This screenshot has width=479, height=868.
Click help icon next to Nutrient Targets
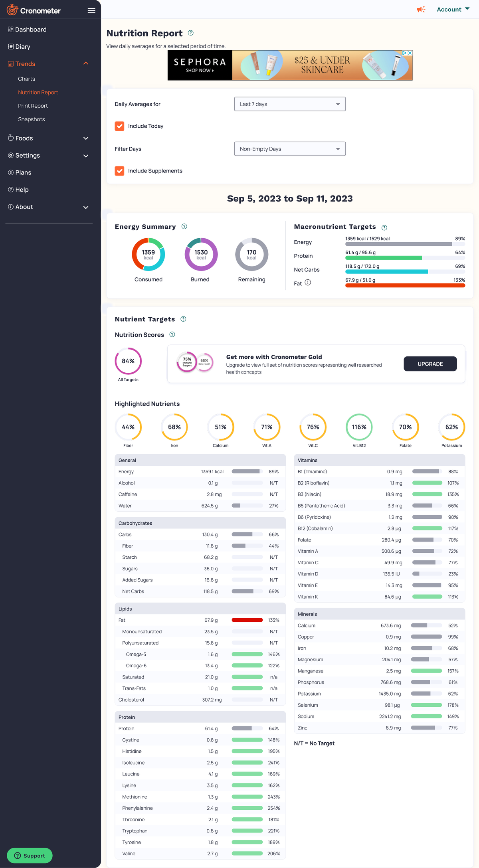(183, 319)
